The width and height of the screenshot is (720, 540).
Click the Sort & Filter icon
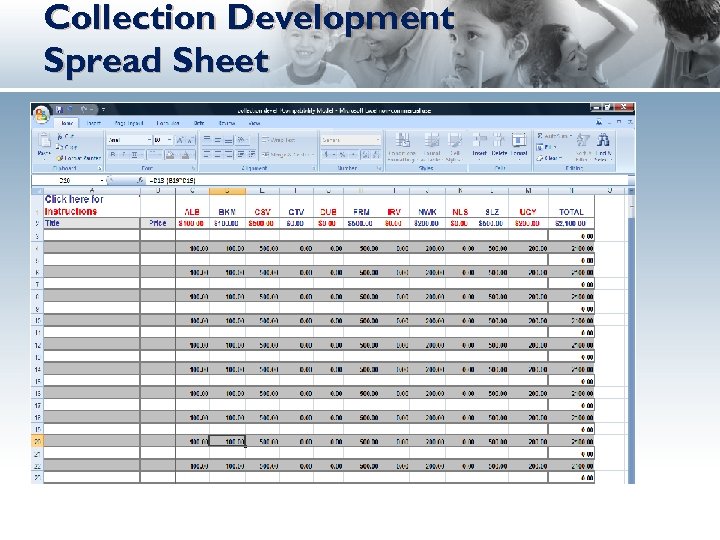point(583,140)
